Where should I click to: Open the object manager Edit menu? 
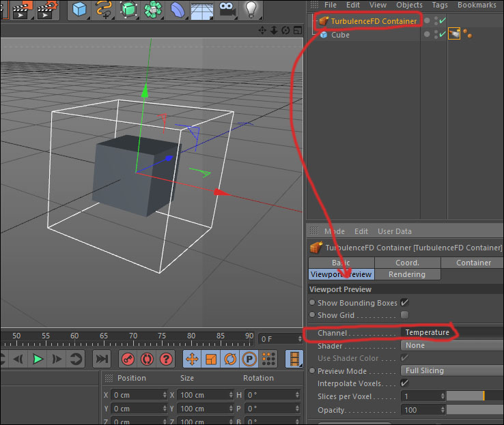click(x=352, y=5)
